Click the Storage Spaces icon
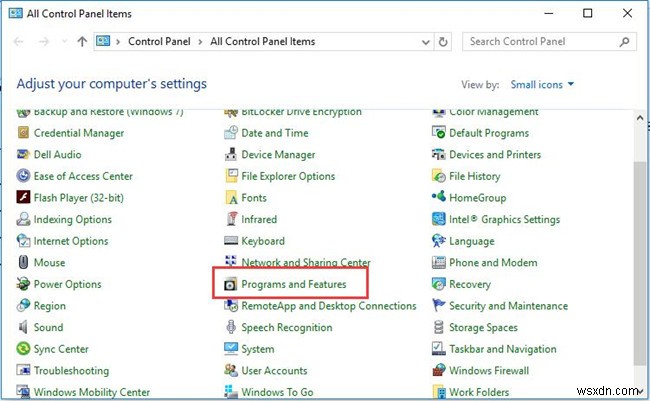 coord(439,327)
